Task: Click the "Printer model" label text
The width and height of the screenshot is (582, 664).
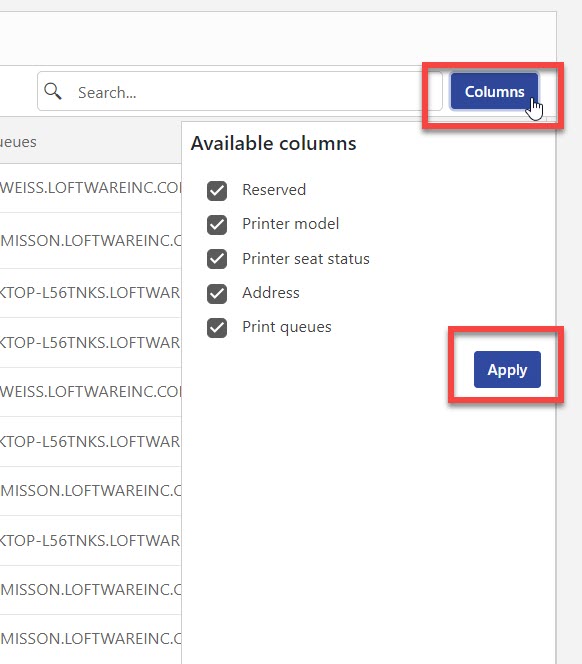Action: (x=291, y=224)
